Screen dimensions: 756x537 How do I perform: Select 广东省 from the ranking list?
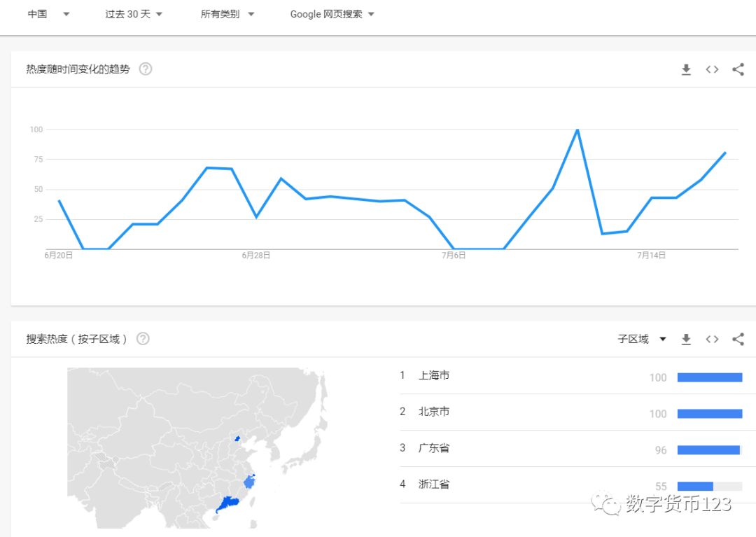tap(435, 448)
